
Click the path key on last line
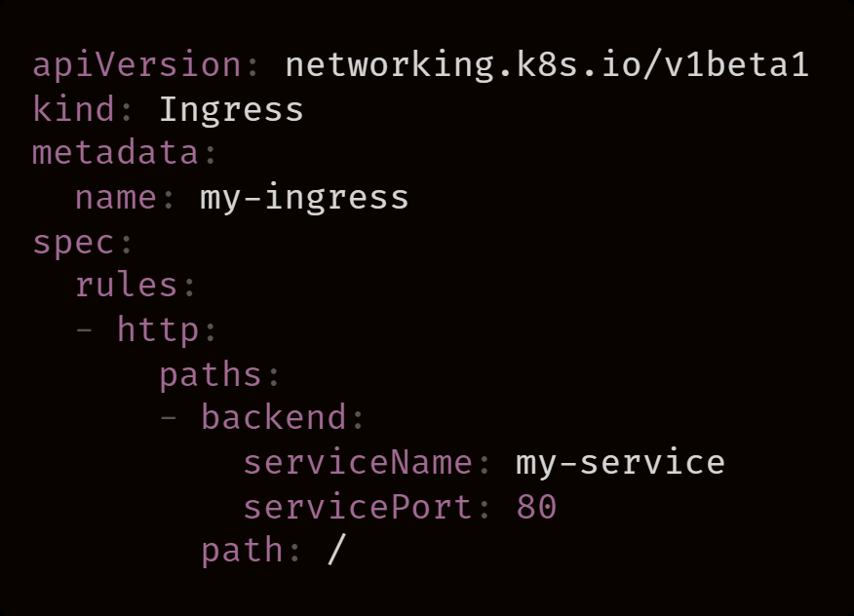[242, 551]
